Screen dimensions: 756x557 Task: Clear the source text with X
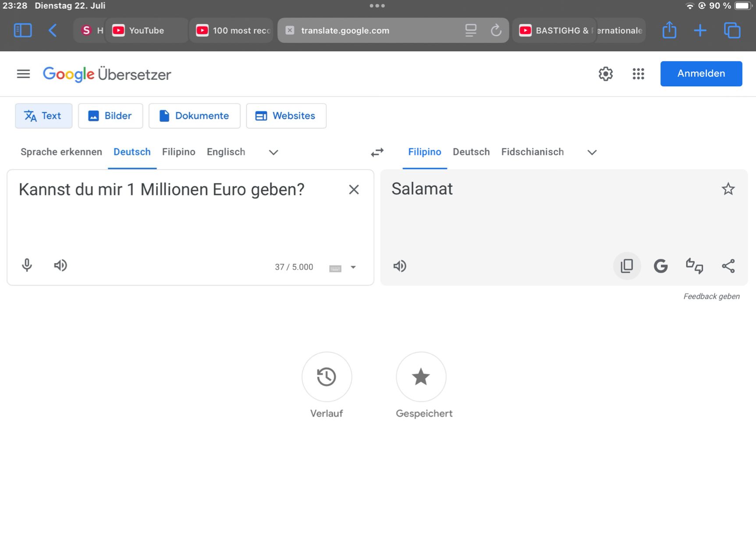point(354,190)
